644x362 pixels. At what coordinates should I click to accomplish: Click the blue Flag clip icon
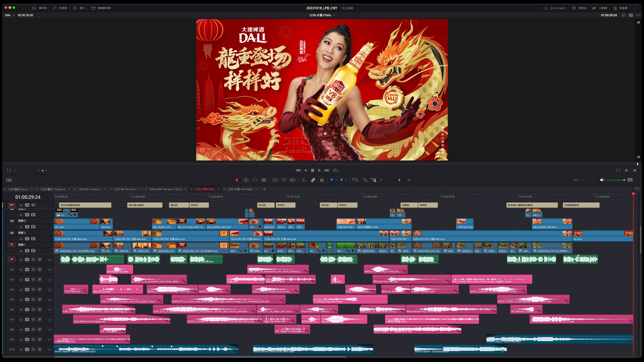coord(332,180)
